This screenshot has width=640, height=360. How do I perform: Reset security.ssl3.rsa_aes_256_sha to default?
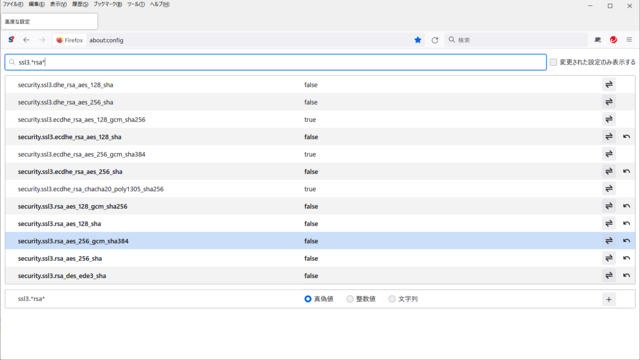click(x=626, y=258)
